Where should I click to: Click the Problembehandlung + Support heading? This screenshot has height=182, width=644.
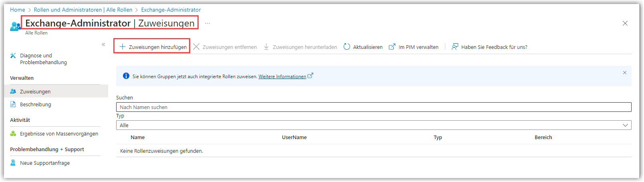47,149
